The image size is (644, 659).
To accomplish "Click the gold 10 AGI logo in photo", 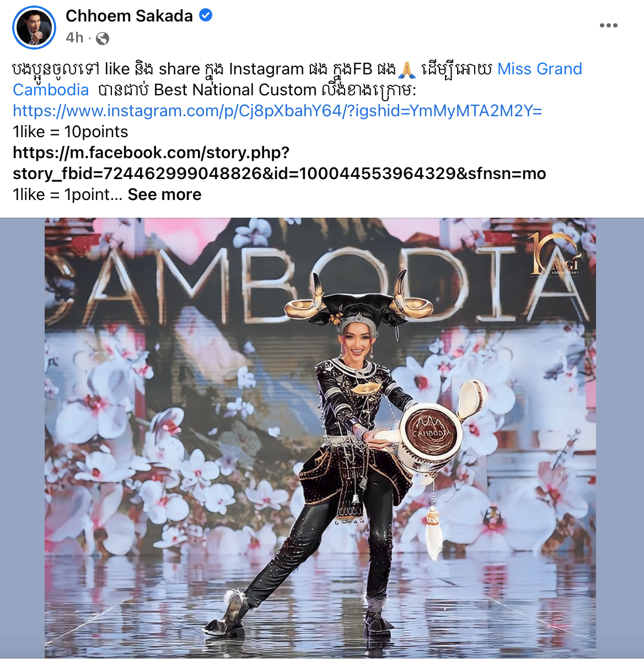I will point(555,254).
